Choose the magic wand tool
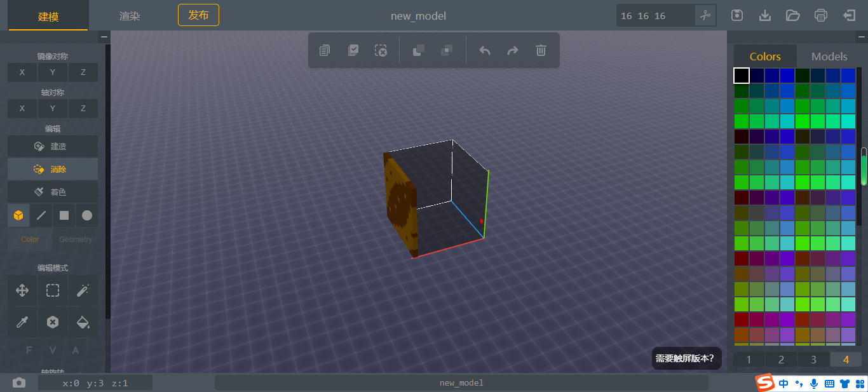This screenshot has height=392, width=868. click(83, 290)
